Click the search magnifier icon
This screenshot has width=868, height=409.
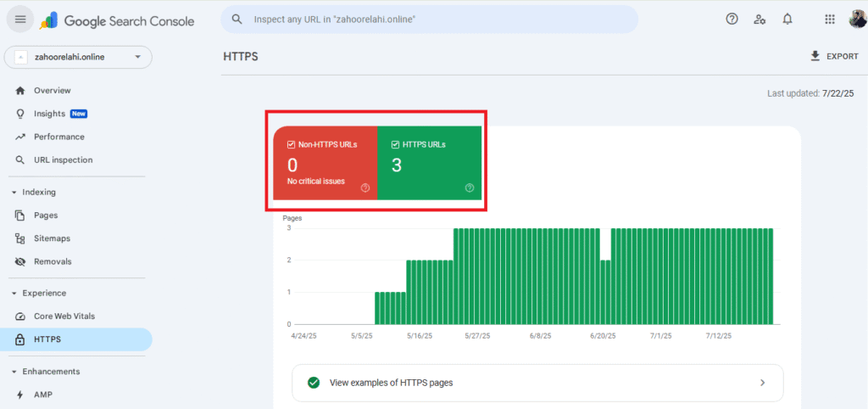[x=237, y=20]
